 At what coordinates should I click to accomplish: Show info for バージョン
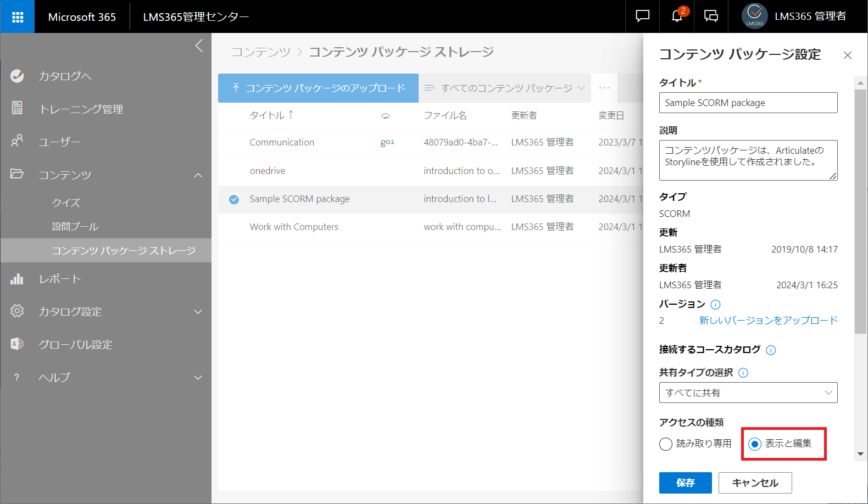(x=715, y=304)
